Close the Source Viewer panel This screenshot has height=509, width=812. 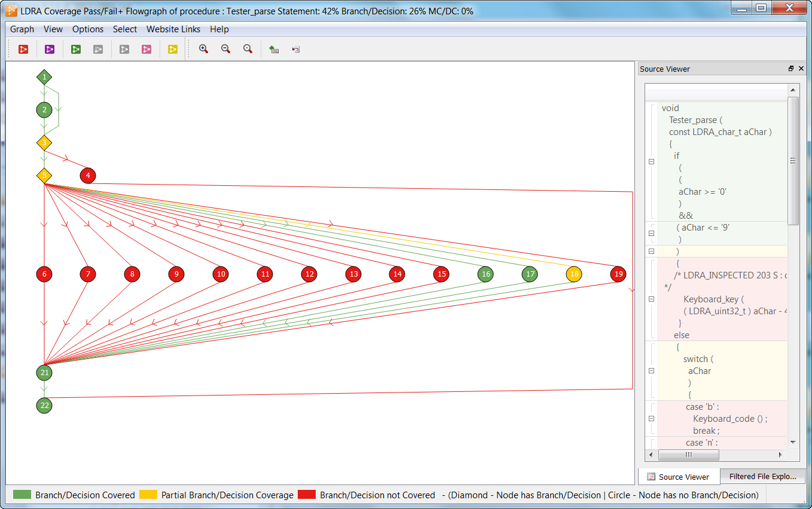[801, 69]
